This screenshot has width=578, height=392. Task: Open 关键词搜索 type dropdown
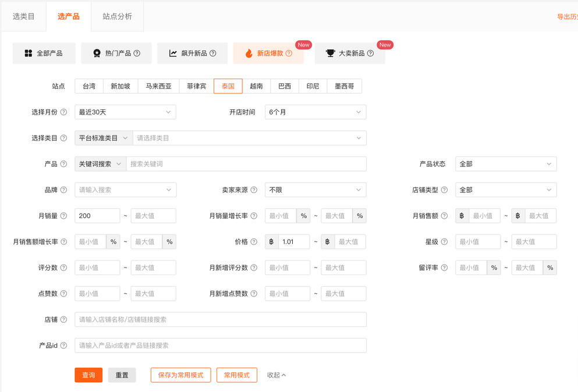pos(100,164)
